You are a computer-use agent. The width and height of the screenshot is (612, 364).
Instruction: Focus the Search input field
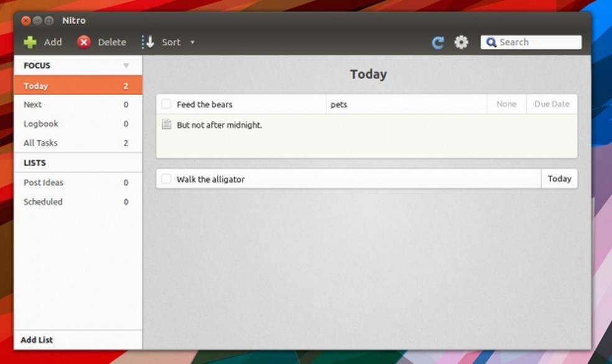point(531,42)
